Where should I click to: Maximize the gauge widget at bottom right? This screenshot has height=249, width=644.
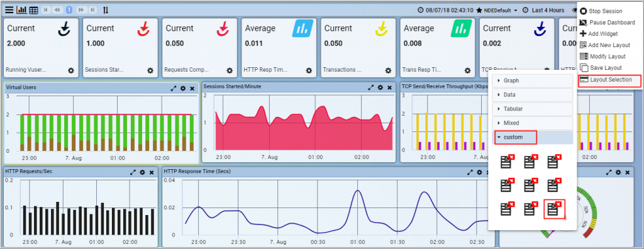(609, 172)
